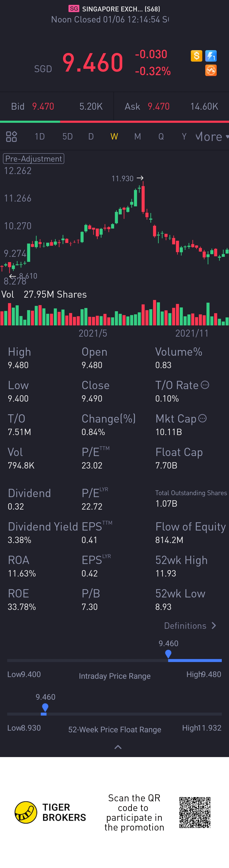
Task: Toggle the Pre-Adjustment chart setting
Action: pos(33,159)
